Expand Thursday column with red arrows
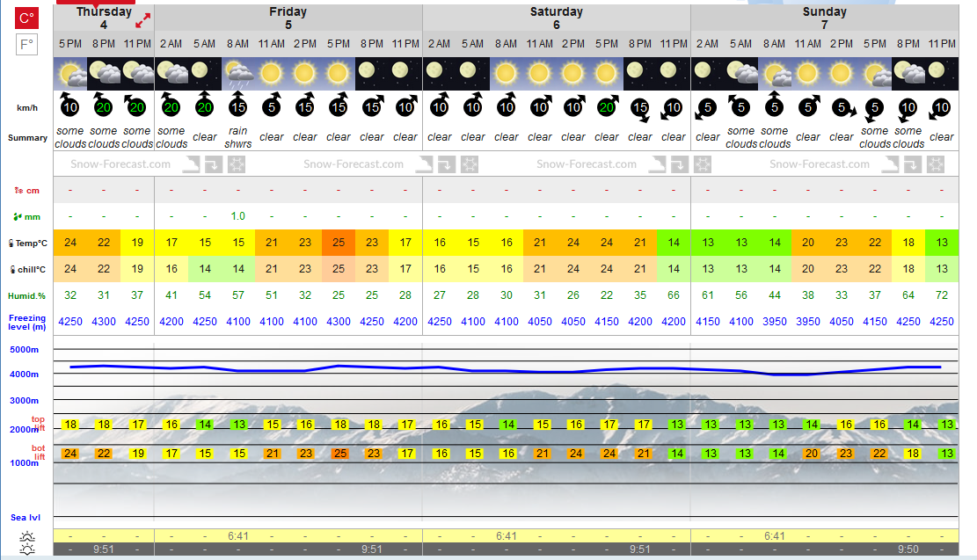977x560 pixels. pyautogui.click(x=142, y=21)
